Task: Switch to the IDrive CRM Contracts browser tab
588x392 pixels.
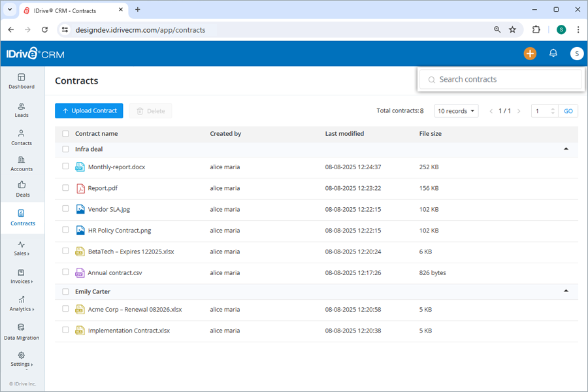Action: click(x=65, y=10)
